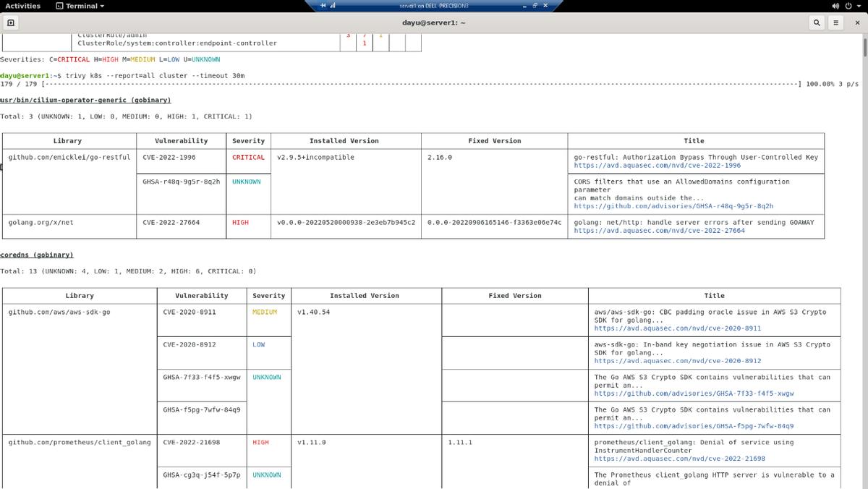Viewport: 868px width, 489px height.
Task: Close the dayu@server1 terminal window
Action: click(857, 22)
